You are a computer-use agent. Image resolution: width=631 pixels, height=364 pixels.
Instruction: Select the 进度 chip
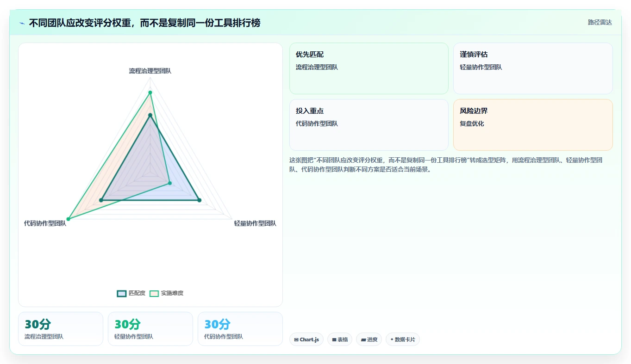(369, 339)
